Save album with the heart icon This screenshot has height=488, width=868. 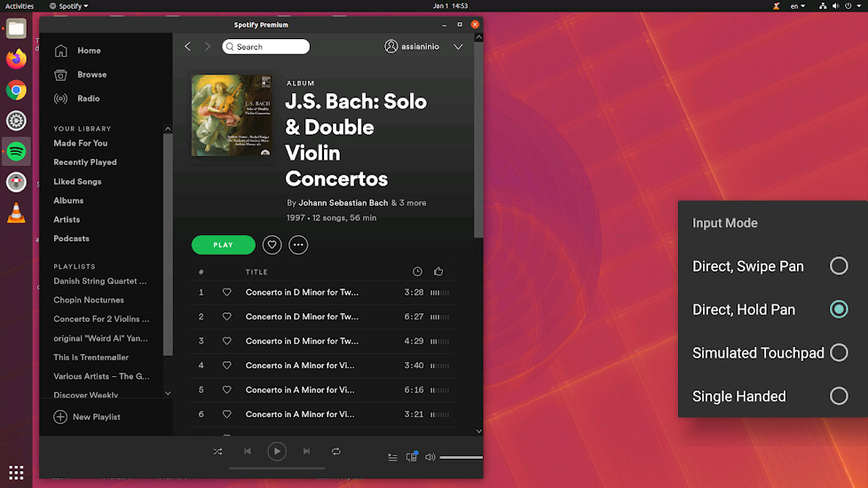[x=272, y=245]
